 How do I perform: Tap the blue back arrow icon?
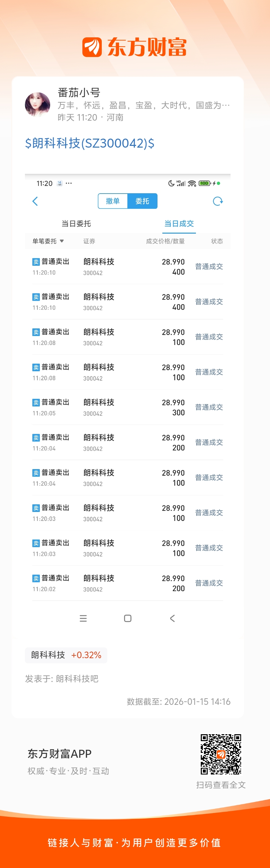coord(35,201)
